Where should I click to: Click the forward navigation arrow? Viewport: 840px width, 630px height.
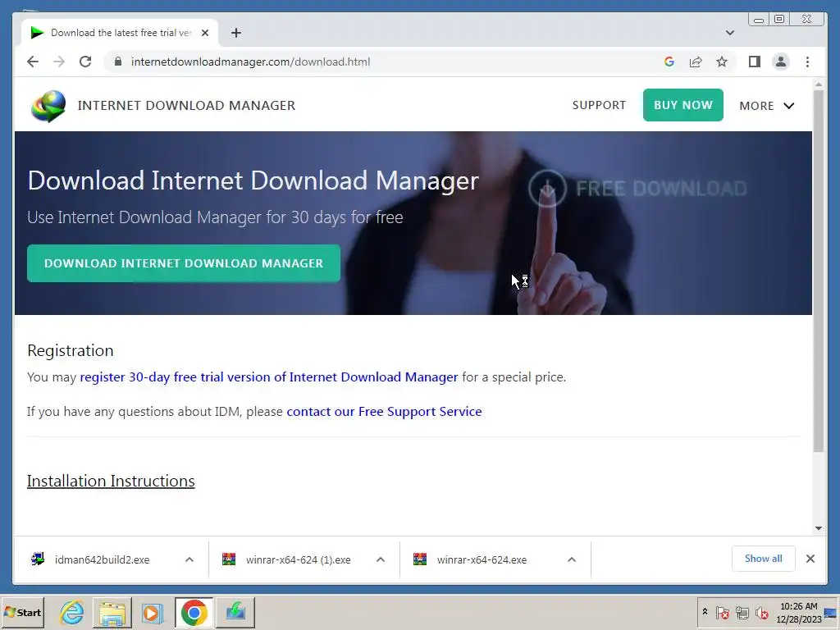(x=59, y=62)
